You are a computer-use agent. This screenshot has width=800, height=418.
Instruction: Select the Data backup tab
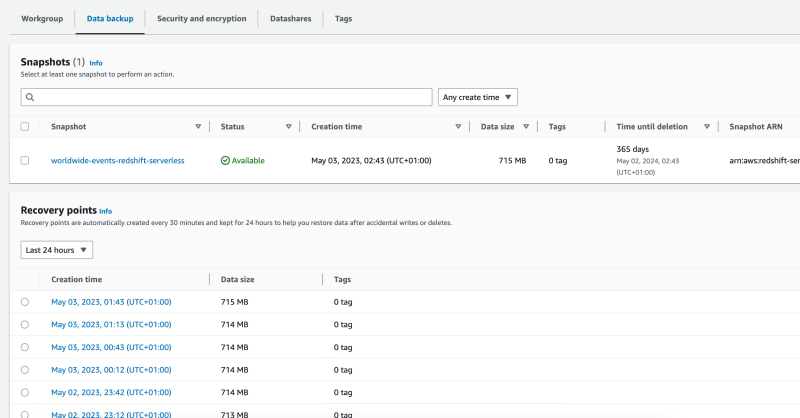pos(110,18)
